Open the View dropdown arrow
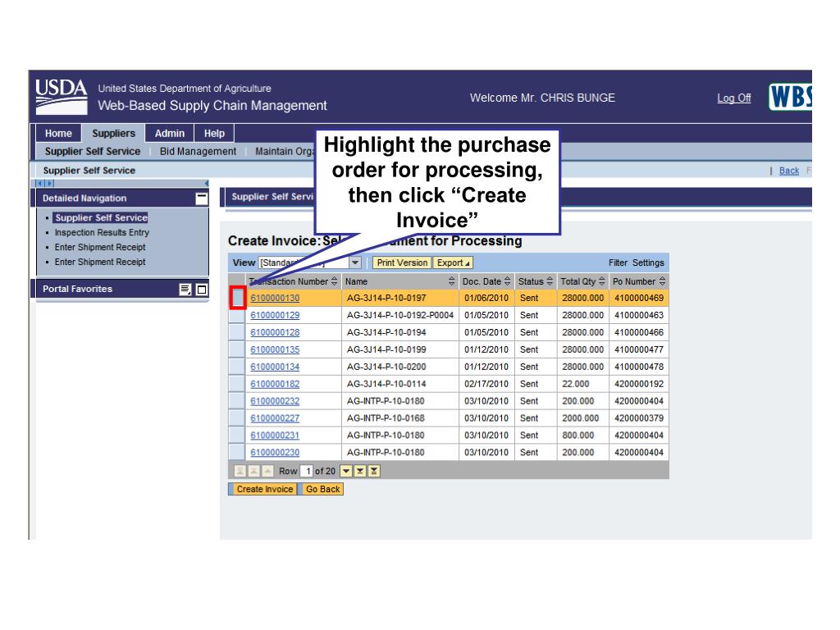 [355, 262]
